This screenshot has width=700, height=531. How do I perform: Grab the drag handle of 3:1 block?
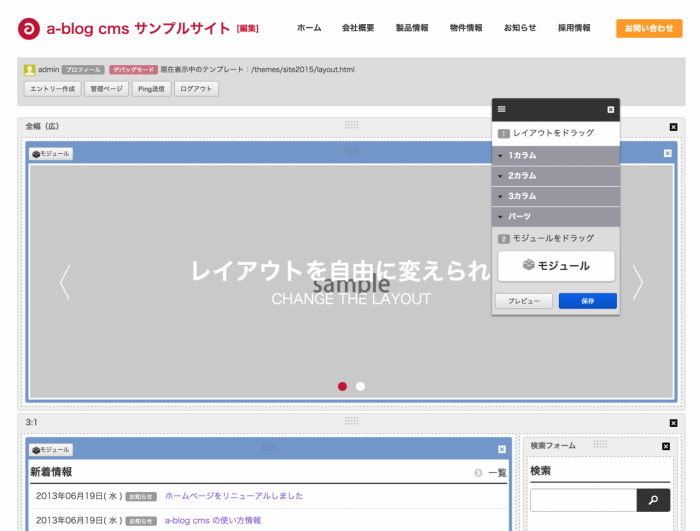click(352, 421)
